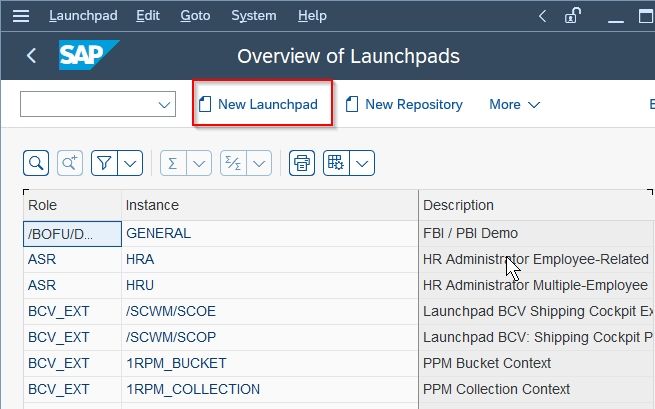Click the Set Filter funnel icon
Image resolution: width=655 pixels, height=409 pixels.
[104, 163]
